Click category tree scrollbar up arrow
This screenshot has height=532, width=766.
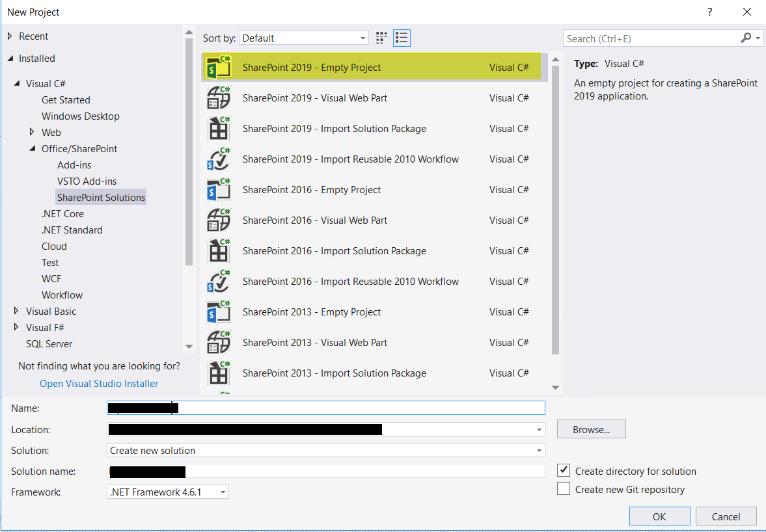click(x=189, y=33)
